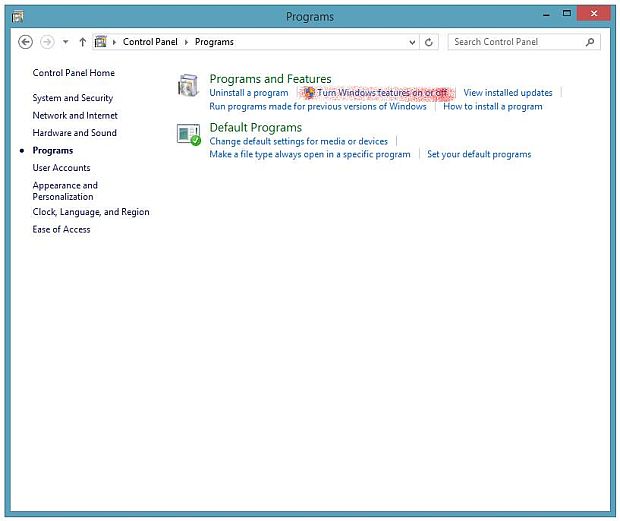Open Ease of Access category
Image resolution: width=620 pixels, height=521 pixels.
(61, 229)
